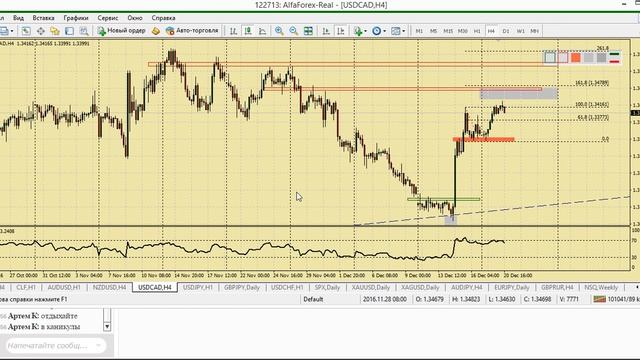Switch to NSQ,Weekly chart tab

[x=601, y=287]
